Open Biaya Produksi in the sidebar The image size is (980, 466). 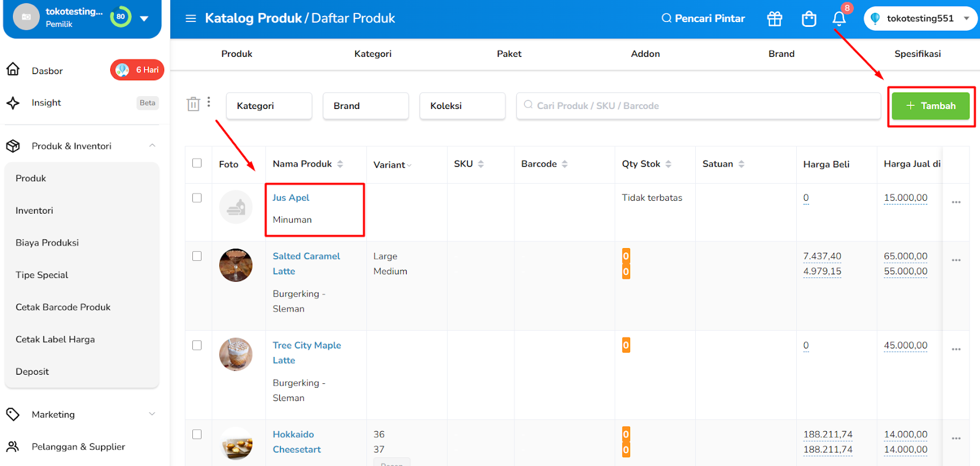point(47,242)
